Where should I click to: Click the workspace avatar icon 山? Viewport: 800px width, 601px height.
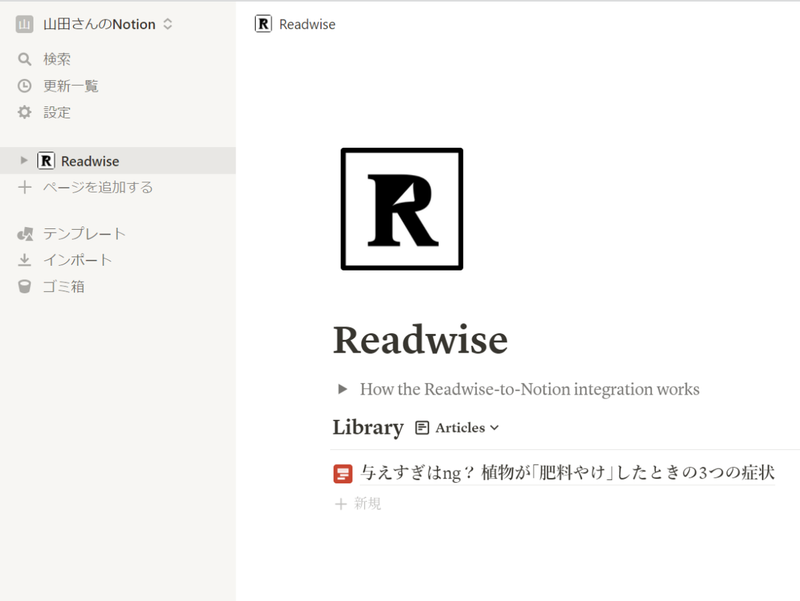(24, 24)
